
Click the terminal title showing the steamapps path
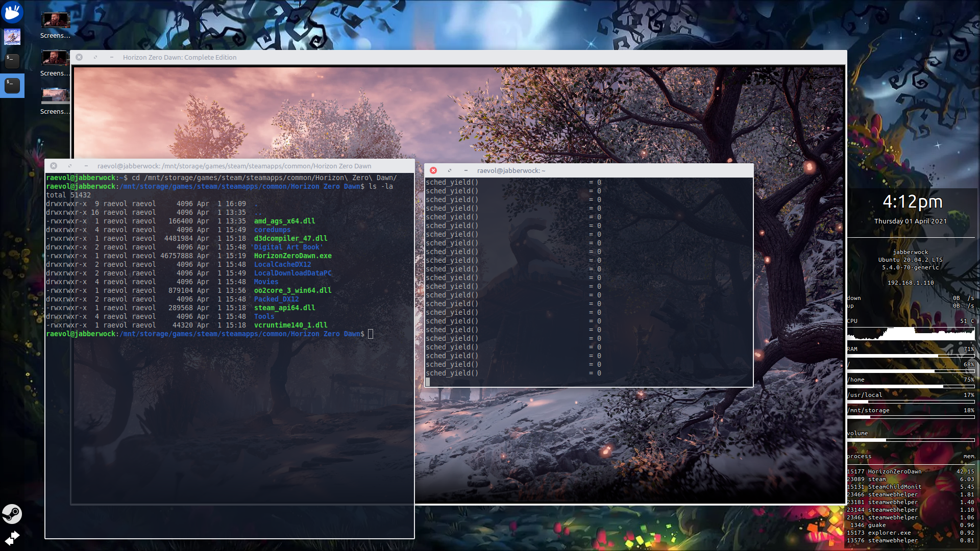coord(234,166)
